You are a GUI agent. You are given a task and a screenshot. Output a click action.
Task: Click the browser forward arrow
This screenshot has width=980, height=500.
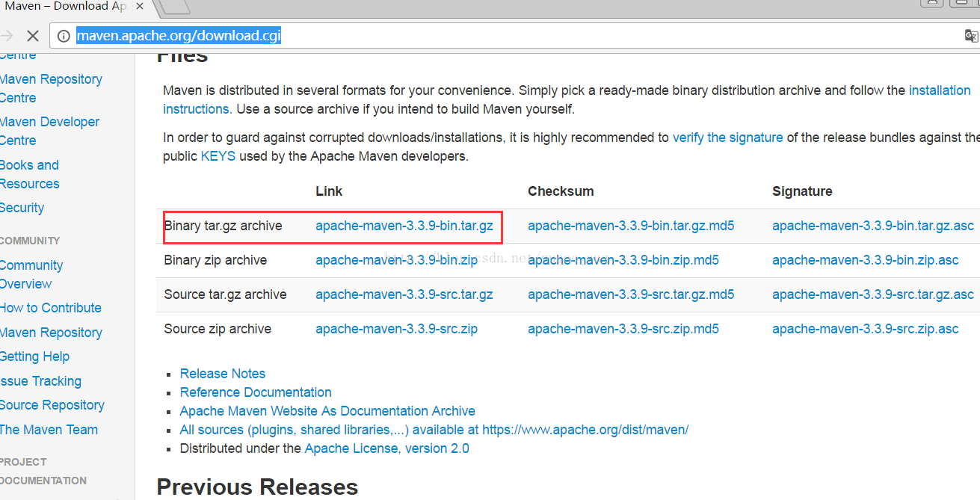7,35
